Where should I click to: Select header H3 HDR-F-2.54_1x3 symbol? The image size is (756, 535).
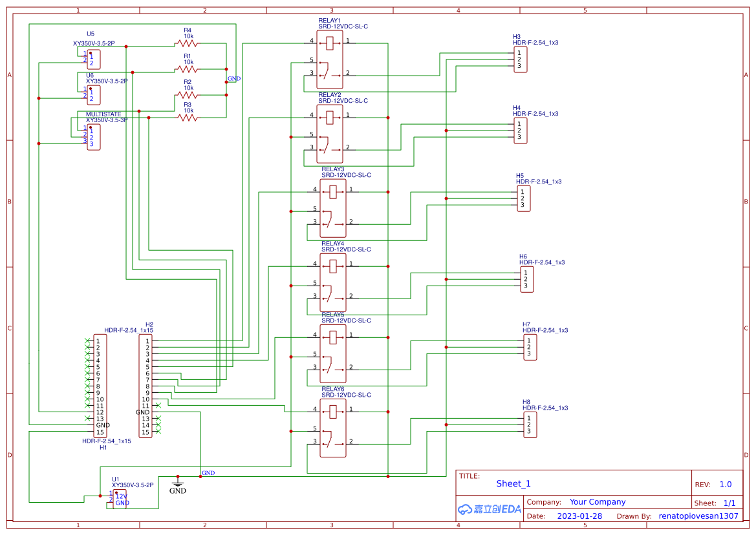[x=520, y=59]
